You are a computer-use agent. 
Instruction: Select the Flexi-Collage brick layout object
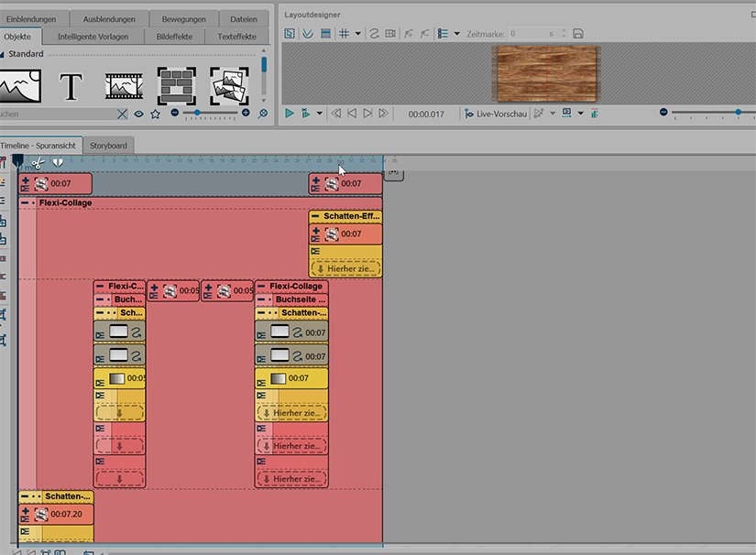pos(176,86)
